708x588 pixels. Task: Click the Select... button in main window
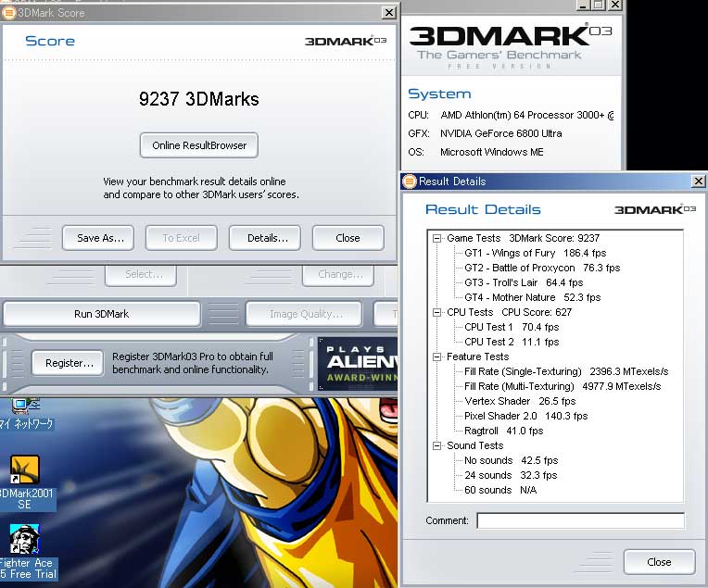coord(141,275)
